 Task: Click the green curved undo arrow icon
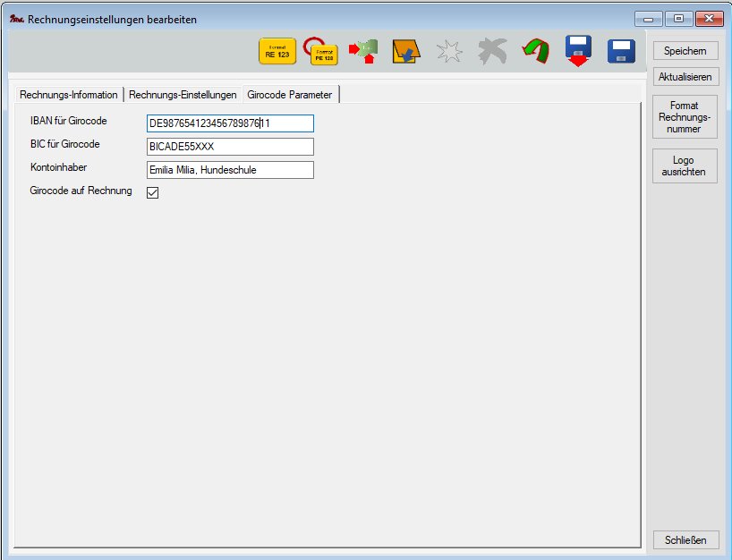click(x=535, y=52)
